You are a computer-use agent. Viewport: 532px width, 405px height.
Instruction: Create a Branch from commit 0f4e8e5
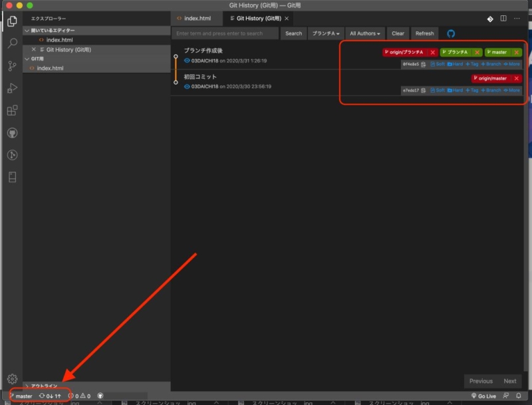pos(491,64)
